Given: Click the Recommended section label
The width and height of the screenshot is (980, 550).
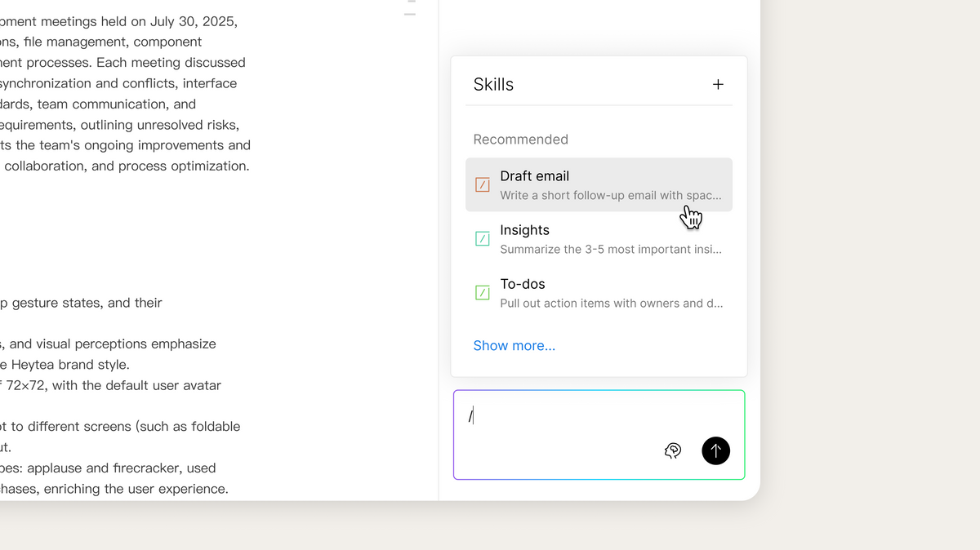Looking at the screenshot, I should point(520,140).
